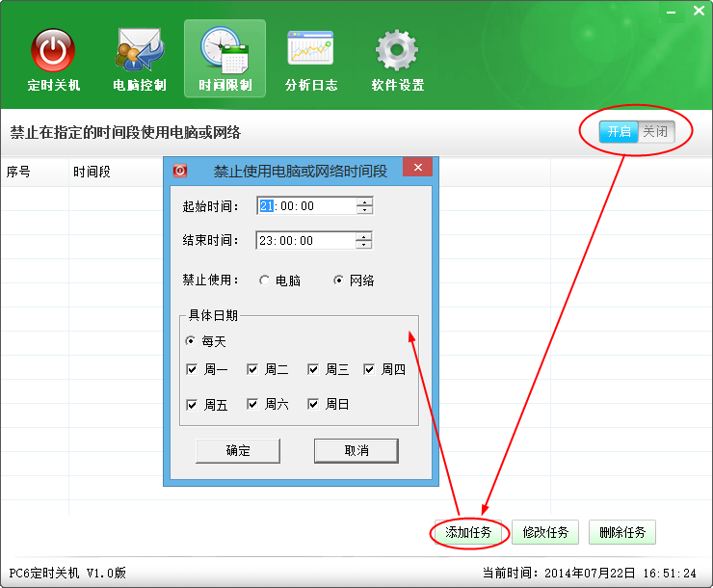Increase 结束时间 with up spinner arrow
This screenshot has width=713, height=588.
(x=363, y=236)
